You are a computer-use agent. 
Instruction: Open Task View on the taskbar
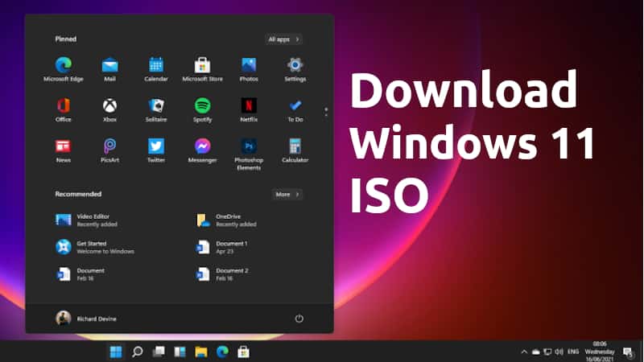pos(159,352)
